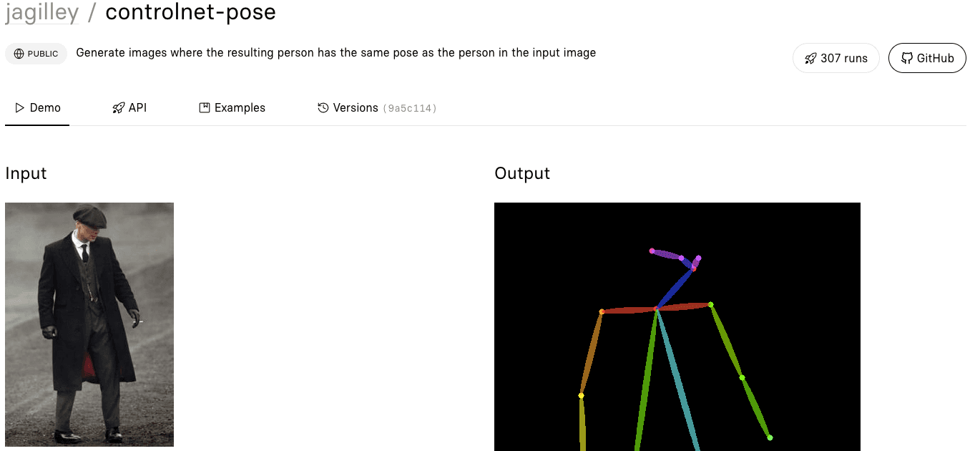Visit the jagilley profile link

[41, 12]
